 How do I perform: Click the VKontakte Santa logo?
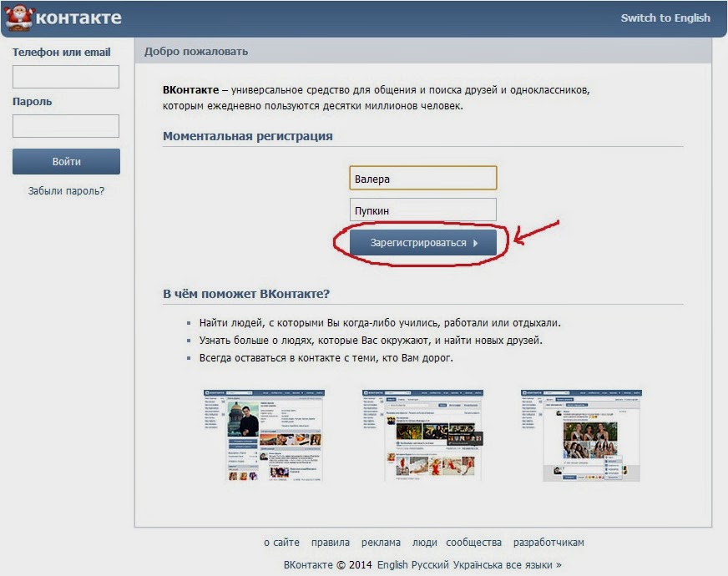(x=63, y=18)
